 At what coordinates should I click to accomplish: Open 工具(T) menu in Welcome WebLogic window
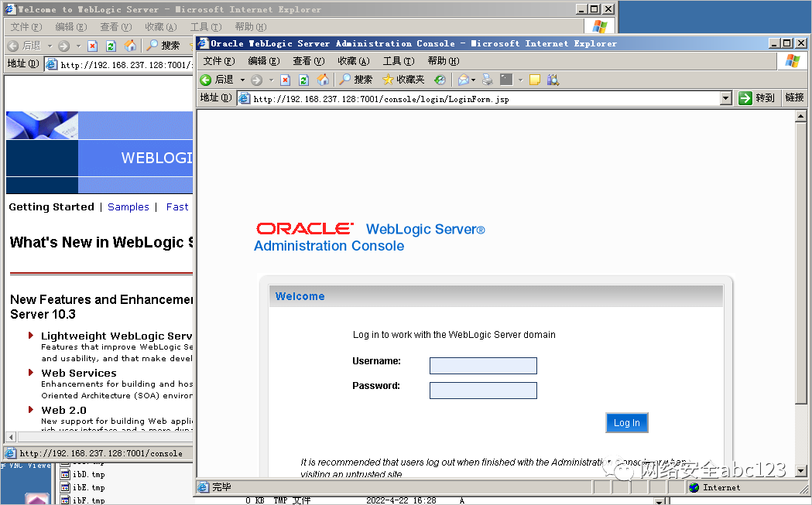[206, 27]
